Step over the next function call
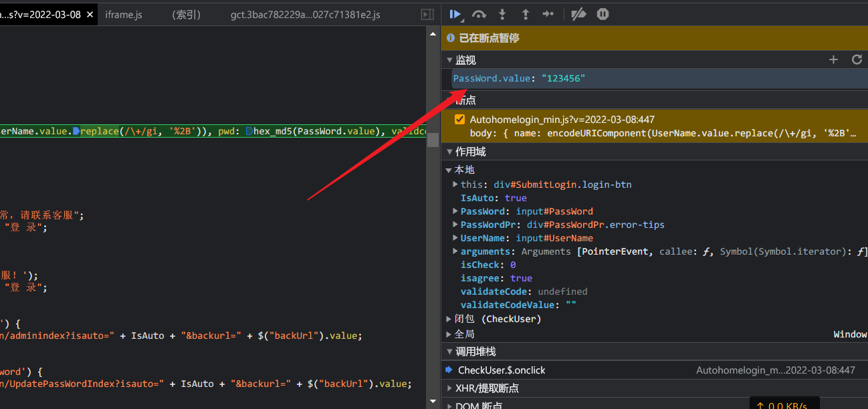The image size is (868, 409). (x=479, y=14)
